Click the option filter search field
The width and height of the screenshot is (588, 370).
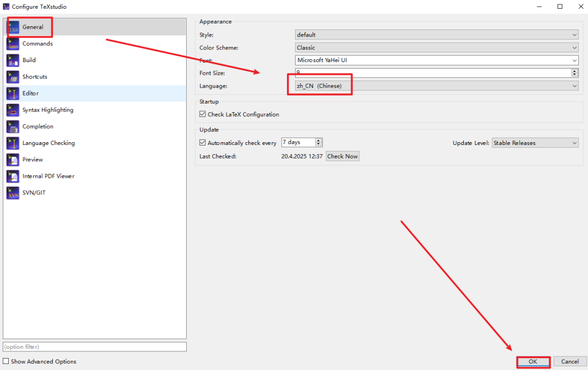point(95,347)
